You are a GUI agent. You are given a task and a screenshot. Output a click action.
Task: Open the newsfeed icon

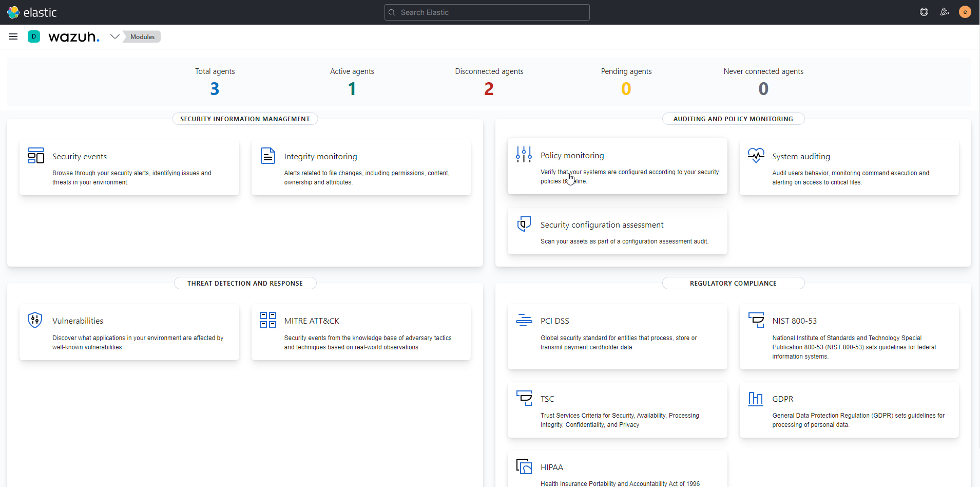click(x=945, y=12)
